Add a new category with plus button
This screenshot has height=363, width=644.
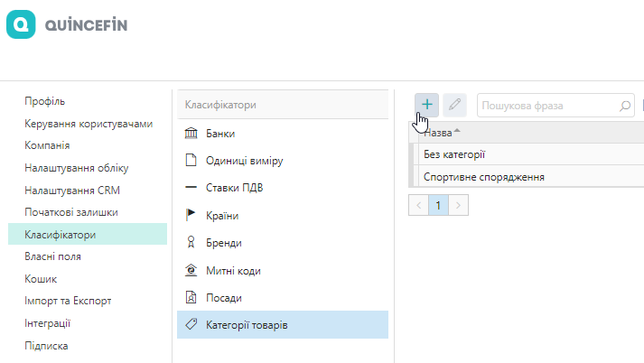(427, 105)
